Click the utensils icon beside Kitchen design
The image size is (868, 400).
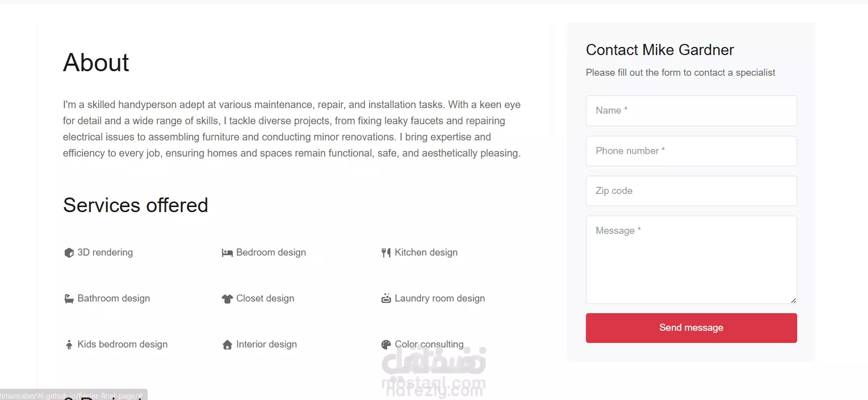click(386, 253)
